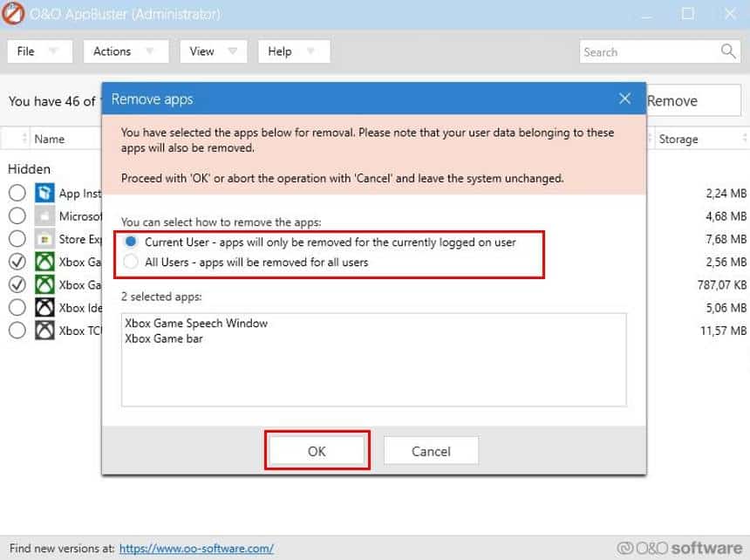Screen dimensions: 750x560
Task: Click the green Xbox icon beside 2,56 MB
Action: (x=44, y=262)
